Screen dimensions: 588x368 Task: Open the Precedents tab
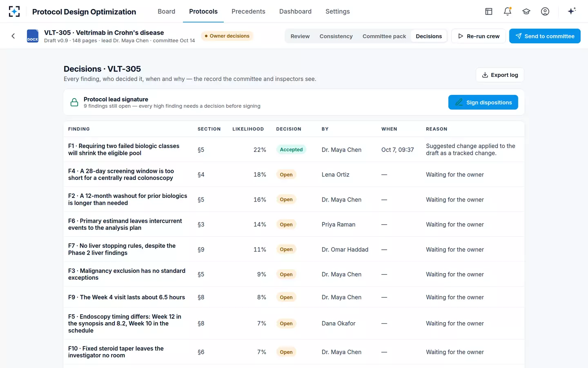pyautogui.click(x=248, y=11)
